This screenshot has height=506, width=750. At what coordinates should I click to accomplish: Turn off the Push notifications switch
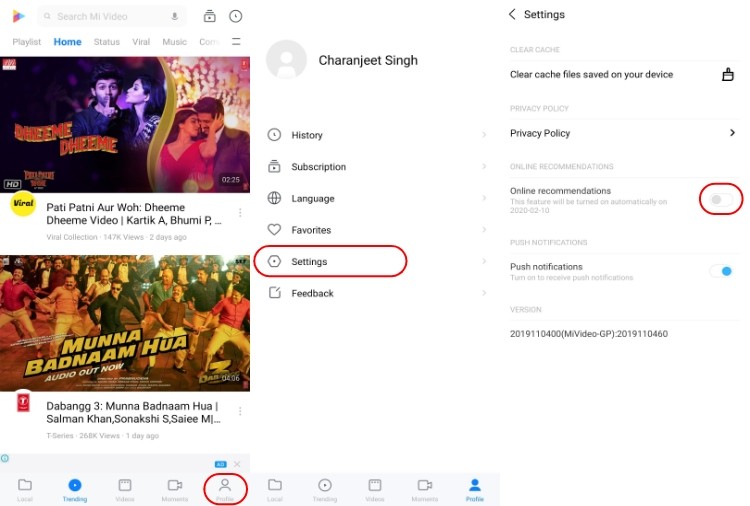720,271
